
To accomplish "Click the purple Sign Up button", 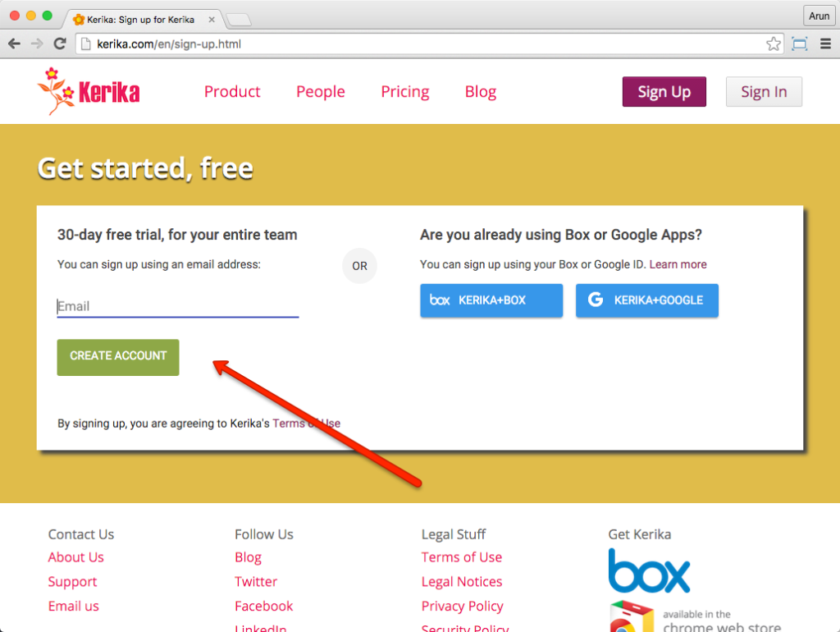I will coord(664,92).
